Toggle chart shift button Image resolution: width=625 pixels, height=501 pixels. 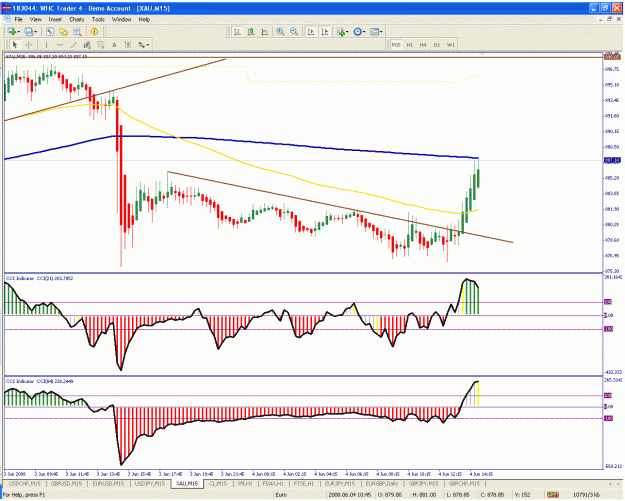[325, 31]
